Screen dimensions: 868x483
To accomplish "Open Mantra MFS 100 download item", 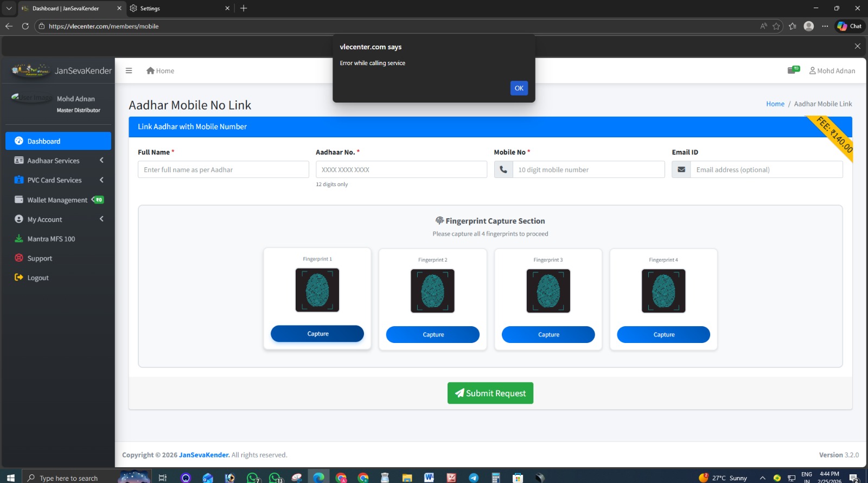I will [51, 239].
